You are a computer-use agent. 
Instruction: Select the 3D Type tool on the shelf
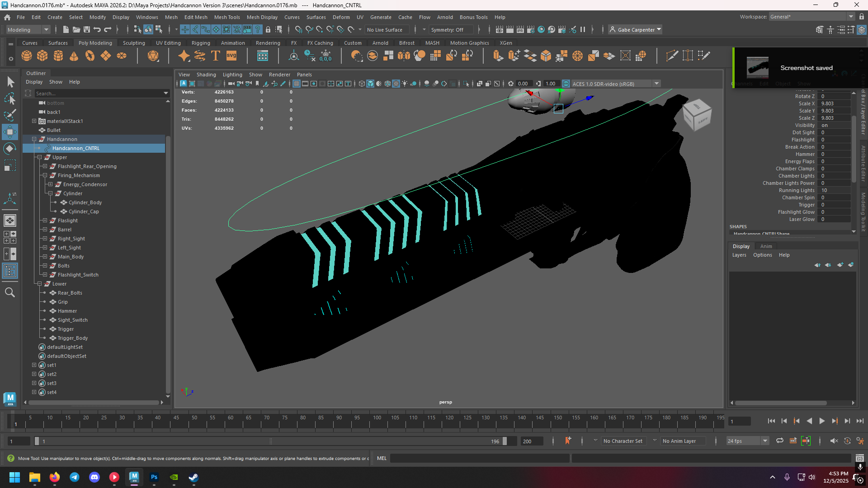point(215,56)
